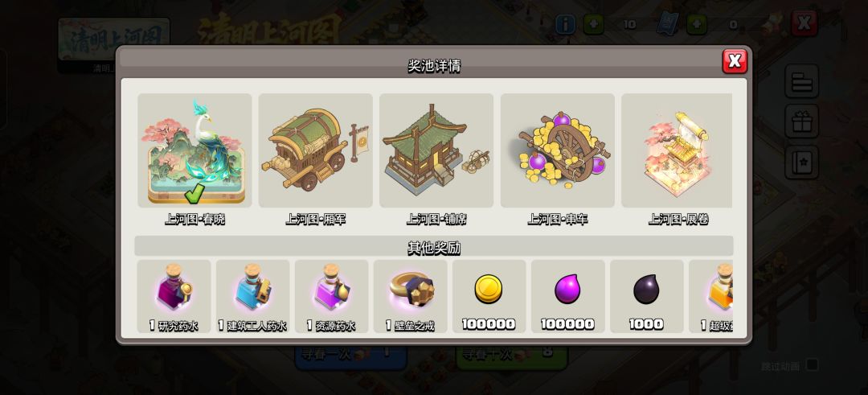Select the 上河图·铺席 house reward
This screenshot has height=395, width=868.
tap(436, 150)
